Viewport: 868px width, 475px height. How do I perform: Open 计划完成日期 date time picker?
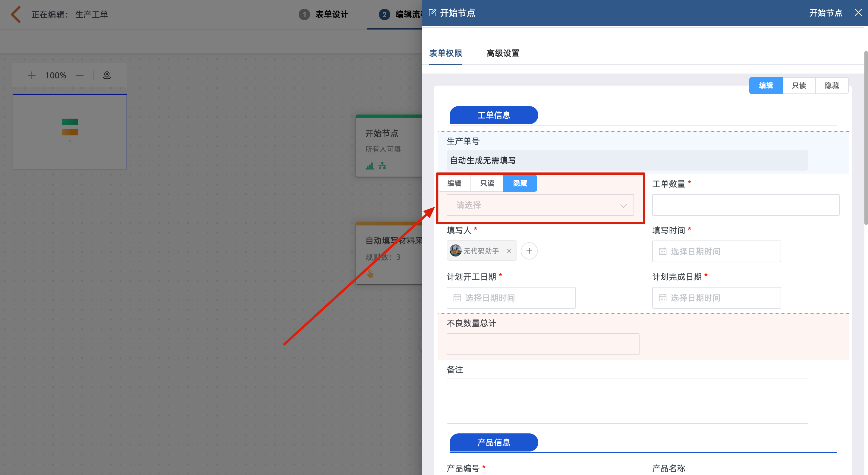[716, 298]
